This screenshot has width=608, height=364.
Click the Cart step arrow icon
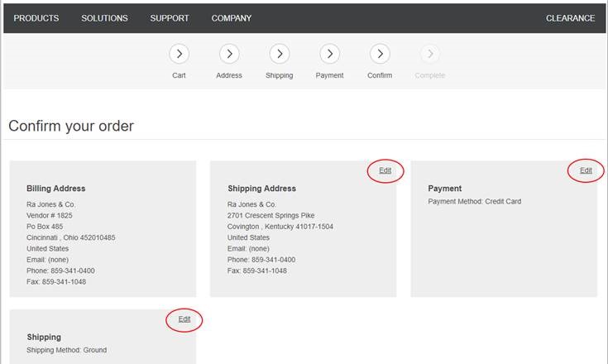[180, 54]
